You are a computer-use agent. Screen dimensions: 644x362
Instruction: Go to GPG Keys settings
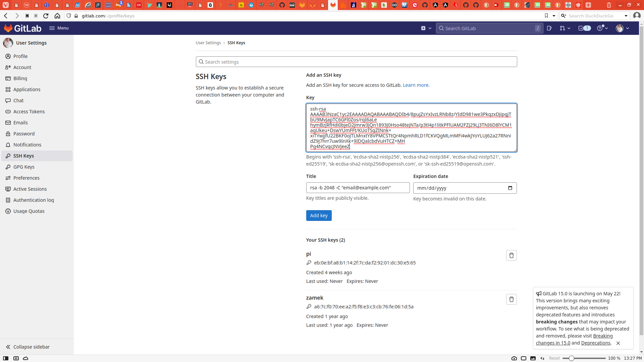24,167
